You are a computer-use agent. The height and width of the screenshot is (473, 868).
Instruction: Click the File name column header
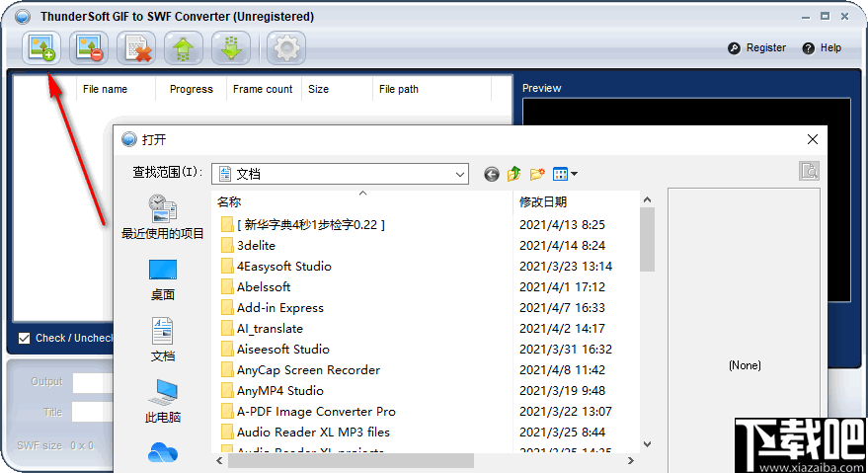coord(105,89)
